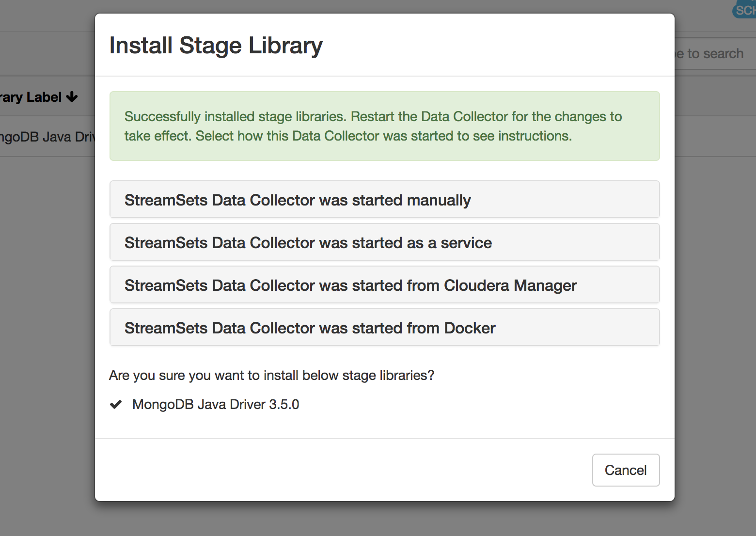Expand 'started from Cloudera Manager' instructions
Screen dimensions: 756x536
pos(384,285)
